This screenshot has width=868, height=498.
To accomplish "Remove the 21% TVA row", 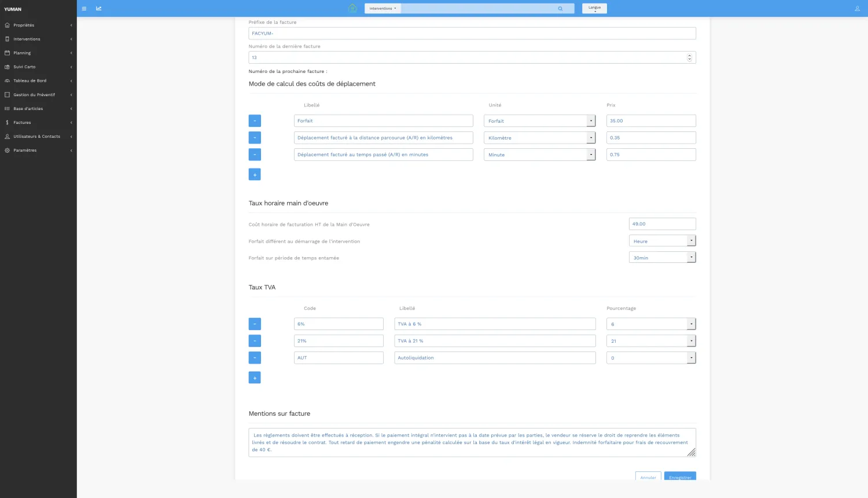I will coord(255,341).
